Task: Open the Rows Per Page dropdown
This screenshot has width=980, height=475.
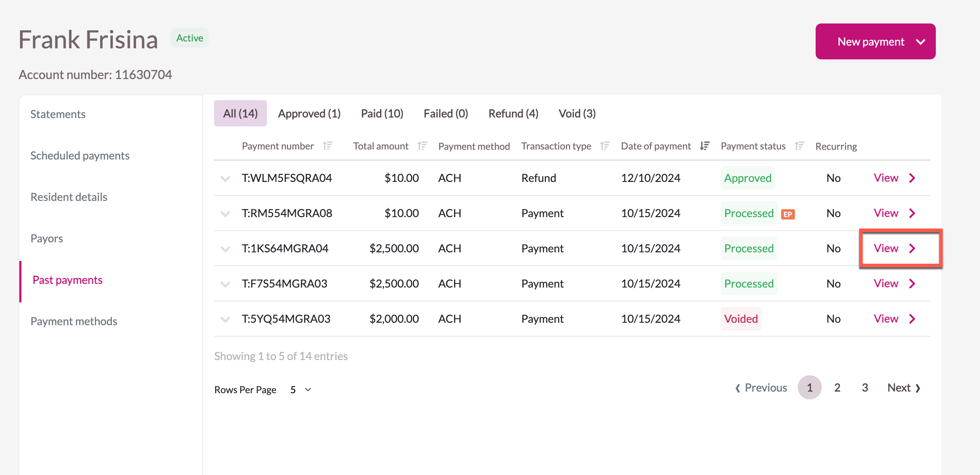Action: point(300,389)
